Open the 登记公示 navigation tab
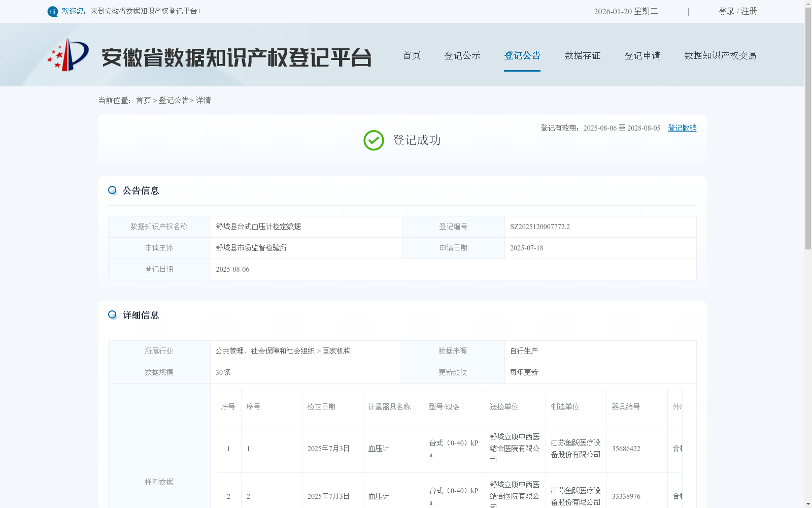 tap(462, 55)
